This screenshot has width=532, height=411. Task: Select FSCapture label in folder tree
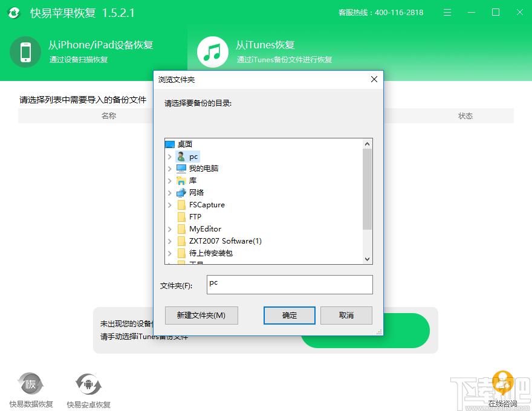[x=207, y=205]
